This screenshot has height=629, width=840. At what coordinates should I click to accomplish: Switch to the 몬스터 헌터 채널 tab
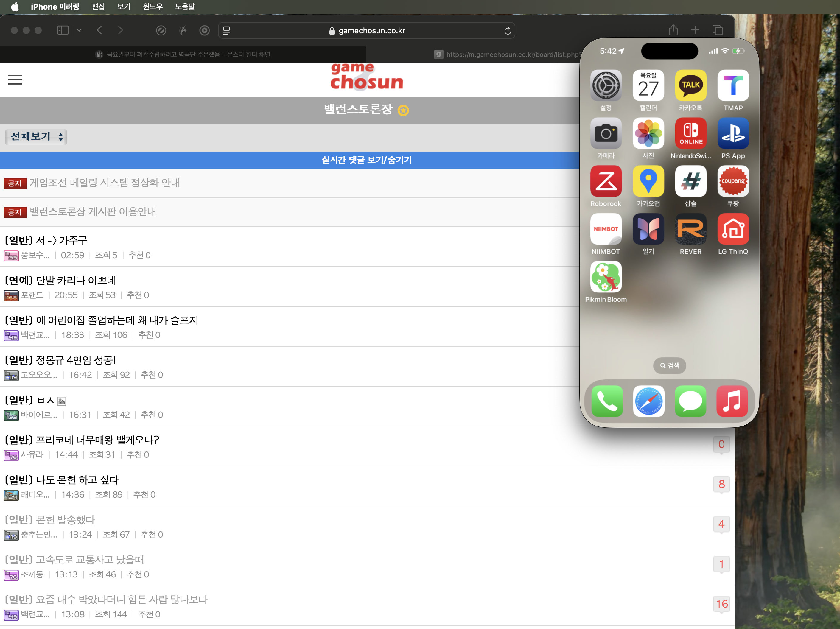[183, 54]
